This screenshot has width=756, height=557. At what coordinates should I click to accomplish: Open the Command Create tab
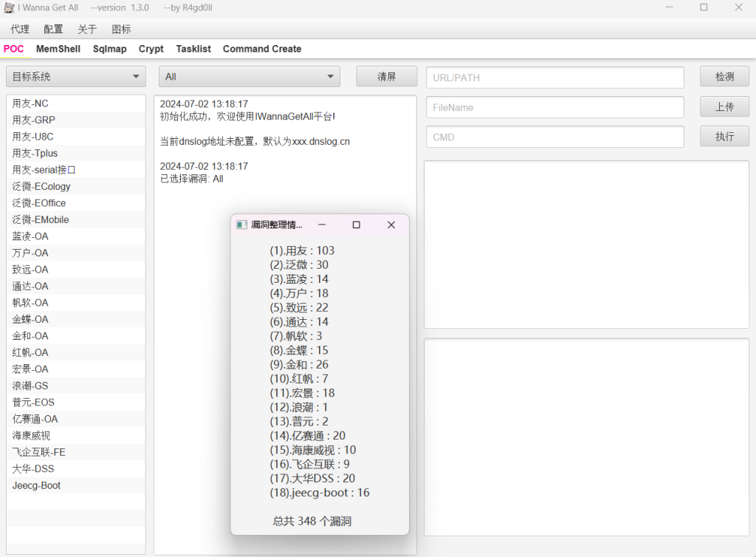click(262, 49)
